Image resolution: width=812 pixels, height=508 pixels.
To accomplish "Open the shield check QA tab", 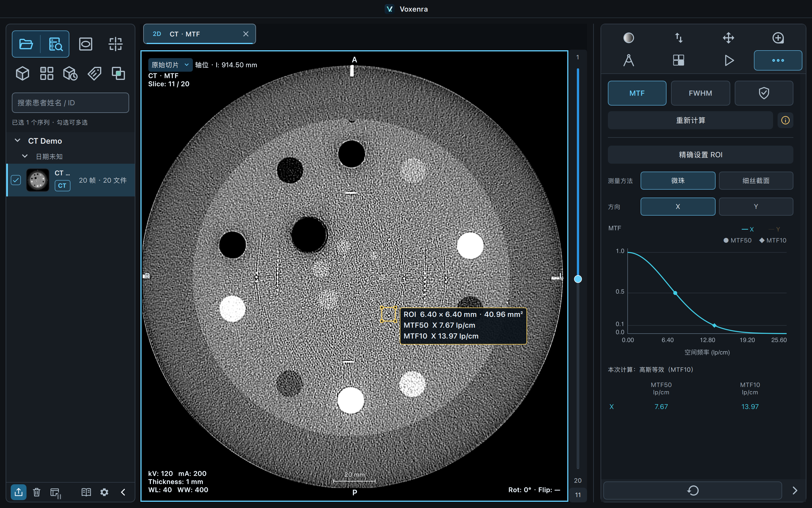I will [764, 93].
